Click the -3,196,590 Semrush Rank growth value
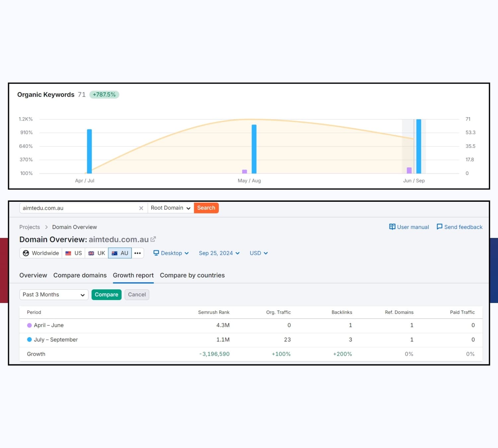498x448 pixels. tap(214, 354)
